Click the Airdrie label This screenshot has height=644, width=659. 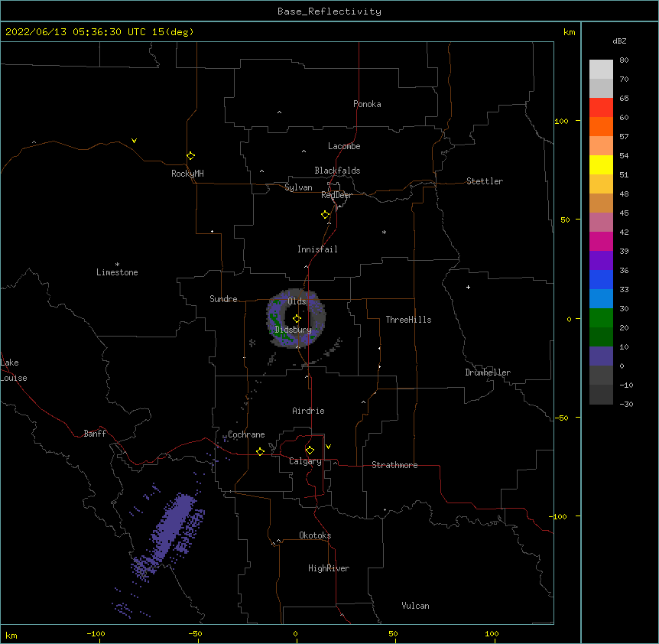[308, 411]
